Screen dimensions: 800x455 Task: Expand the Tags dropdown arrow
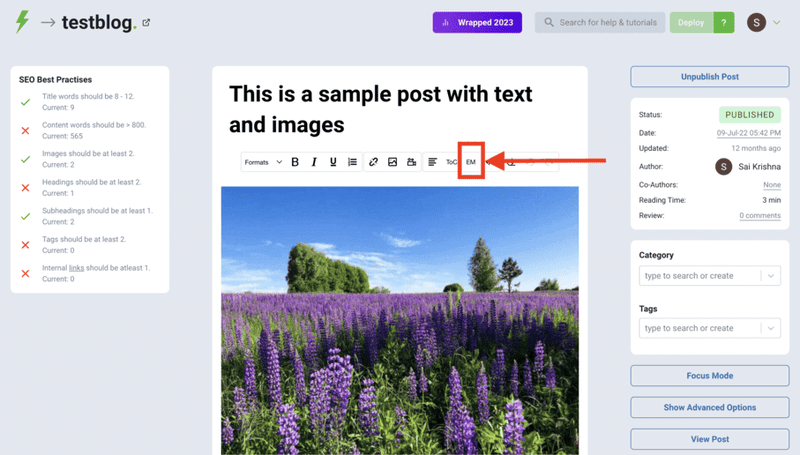coord(770,328)
